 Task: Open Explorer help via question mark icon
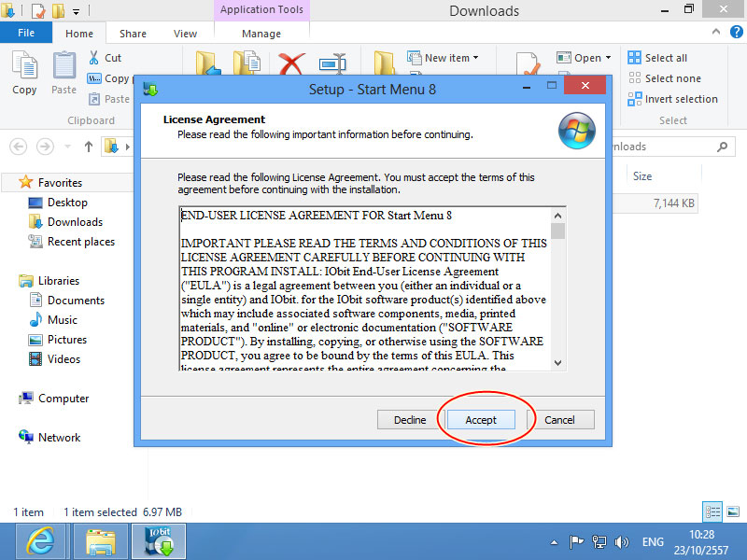pyautogui.click(x=736, y=32)
